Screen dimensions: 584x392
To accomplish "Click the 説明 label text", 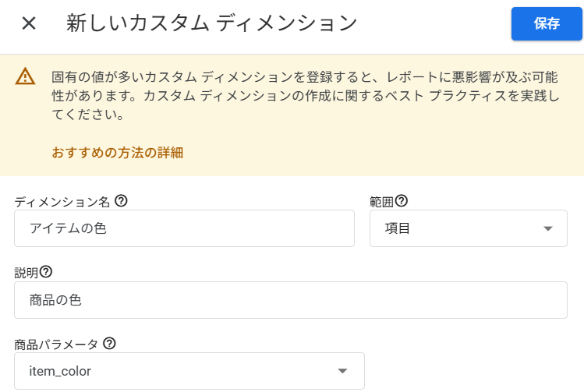I will pyautogui.click(x=26, y=273).
